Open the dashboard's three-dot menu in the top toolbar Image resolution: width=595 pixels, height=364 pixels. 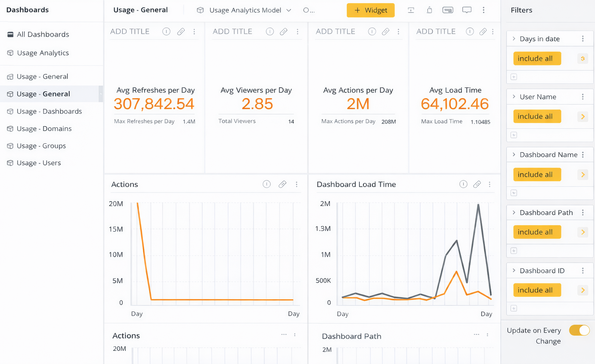pyautogui.click(x=483, y=10)
